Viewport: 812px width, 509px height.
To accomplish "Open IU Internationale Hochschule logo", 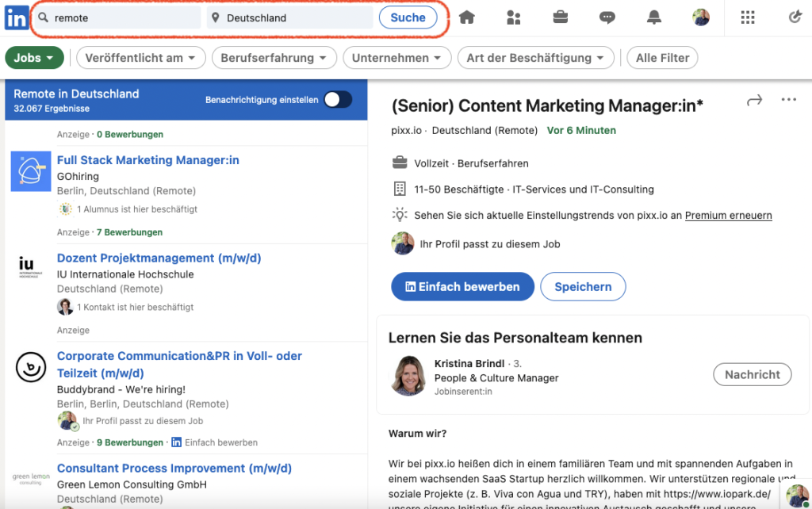I will click(x=31, y=268).
